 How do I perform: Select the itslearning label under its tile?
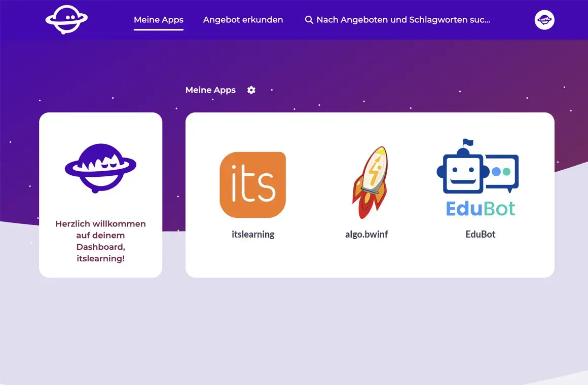(x=252, y=234)
